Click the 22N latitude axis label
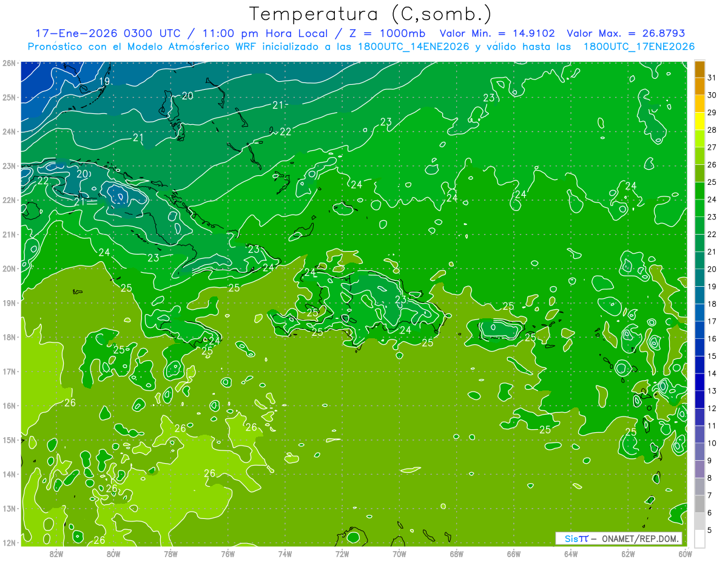Screen dimensions: 728x562 (9, 200)
